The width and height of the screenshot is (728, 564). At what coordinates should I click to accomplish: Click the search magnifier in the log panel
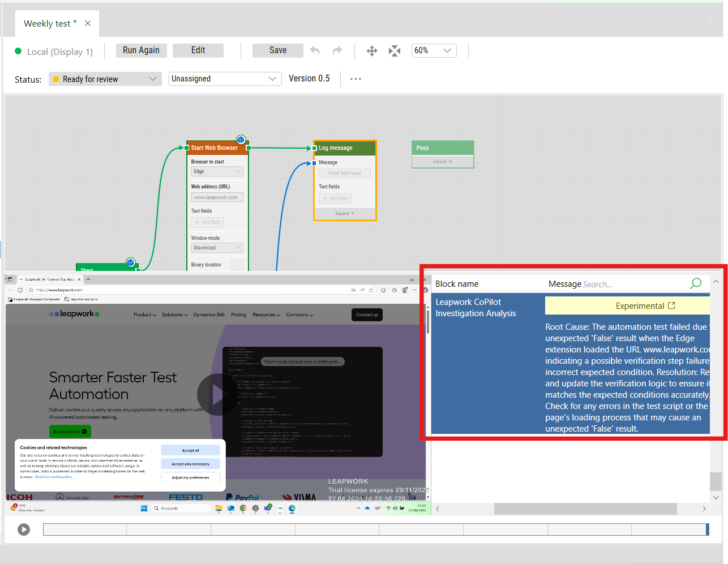[695, 283]
